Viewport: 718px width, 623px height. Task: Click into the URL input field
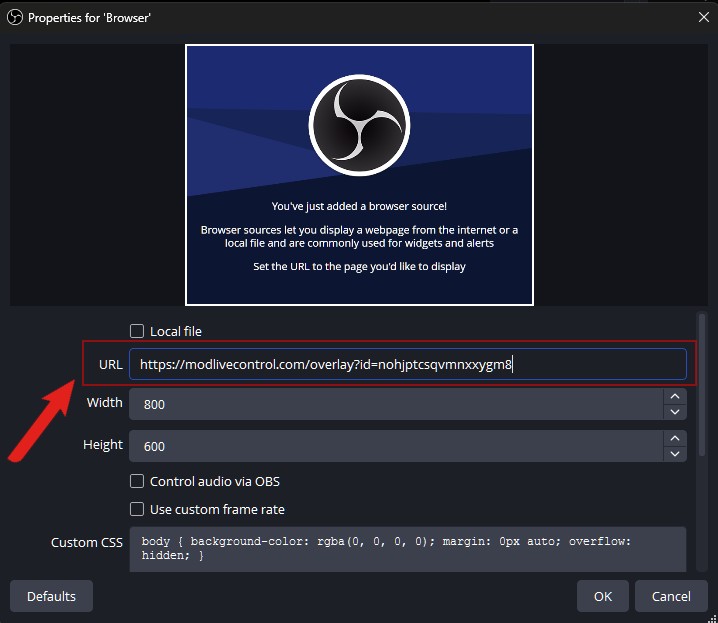click(x=408, y=364)
